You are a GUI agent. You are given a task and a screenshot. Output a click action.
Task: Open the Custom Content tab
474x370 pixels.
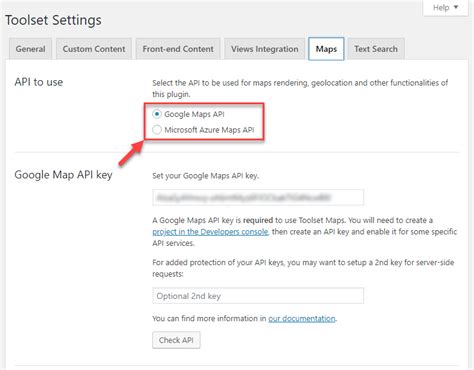[94, 49]
